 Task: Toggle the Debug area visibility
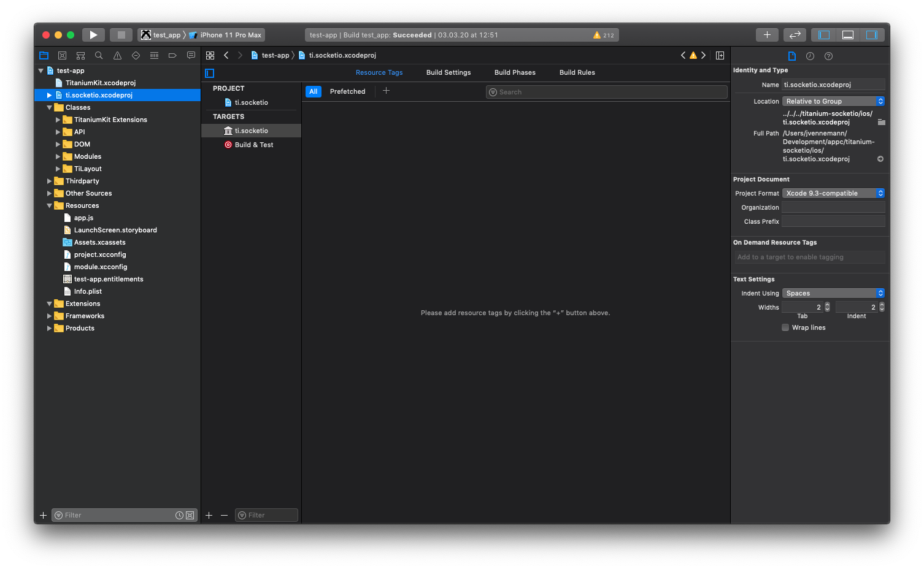[848, 35]
